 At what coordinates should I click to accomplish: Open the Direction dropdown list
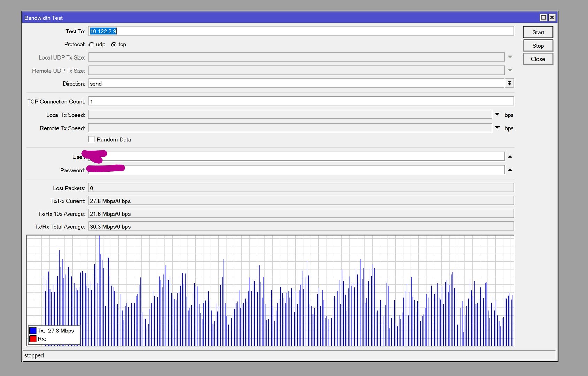(x=509, y=84)
